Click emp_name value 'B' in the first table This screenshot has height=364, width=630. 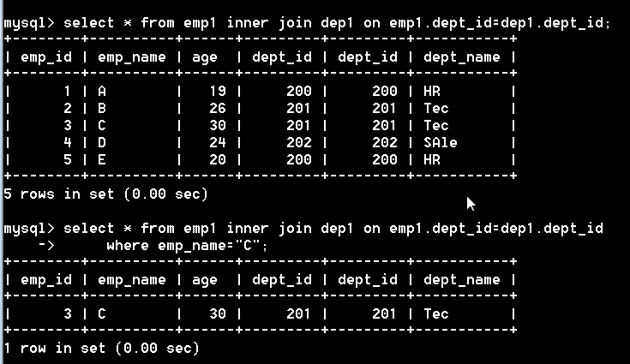pyautogui.click(x=102, y=109)
